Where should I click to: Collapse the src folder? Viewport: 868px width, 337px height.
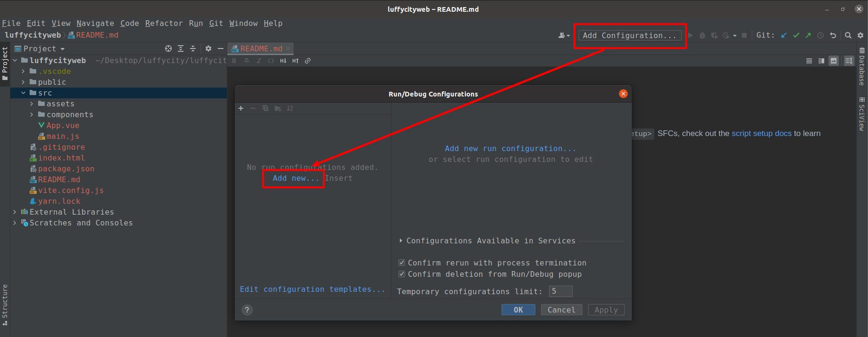tap(24, 93)
